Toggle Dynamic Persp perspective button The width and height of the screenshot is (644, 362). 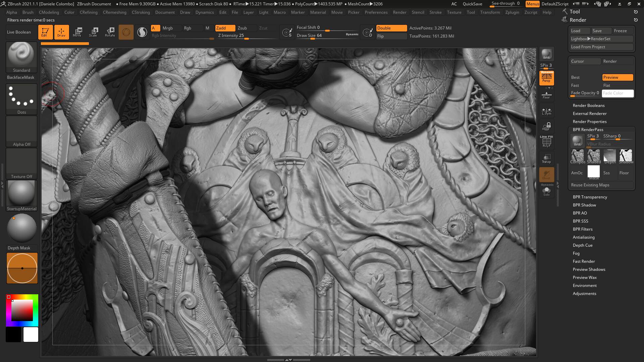tap(546, 77)
